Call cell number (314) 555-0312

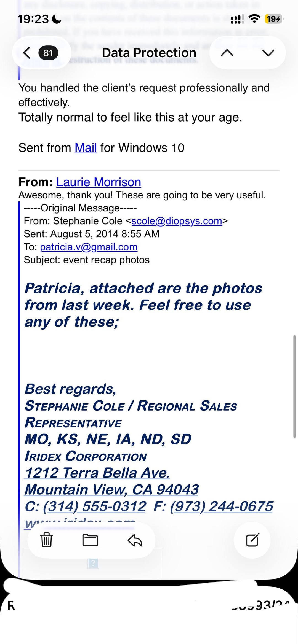95,506
